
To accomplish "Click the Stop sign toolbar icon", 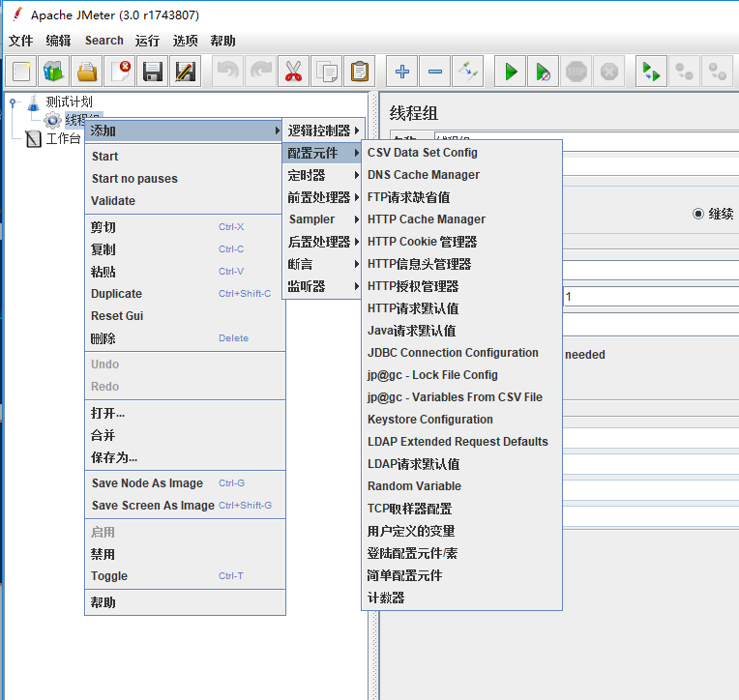I will (x=576, y=72).
